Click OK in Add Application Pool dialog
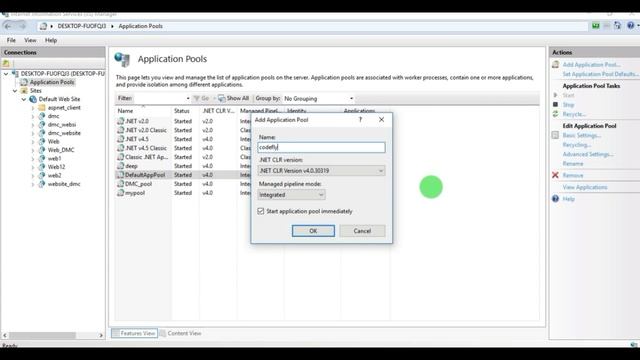The width and height of the screenshot is (640, 360). click(x=313, y=231)
